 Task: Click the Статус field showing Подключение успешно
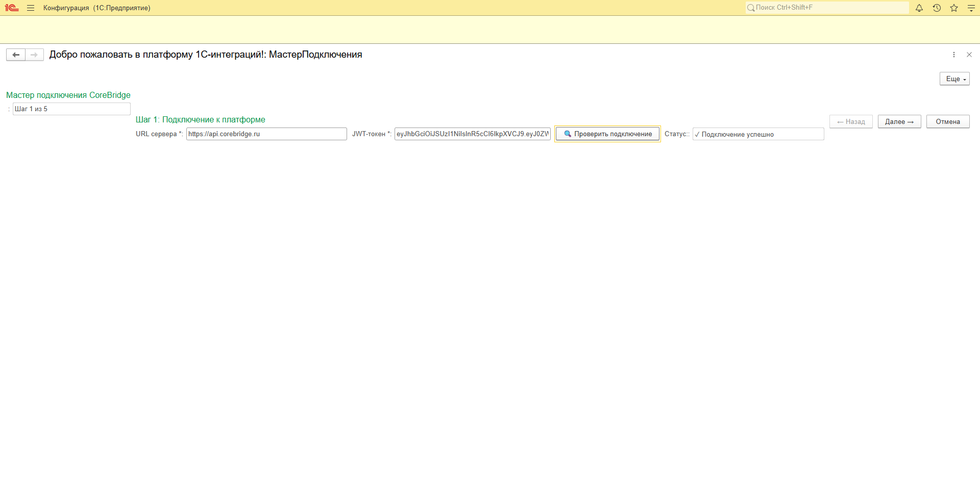758,134
